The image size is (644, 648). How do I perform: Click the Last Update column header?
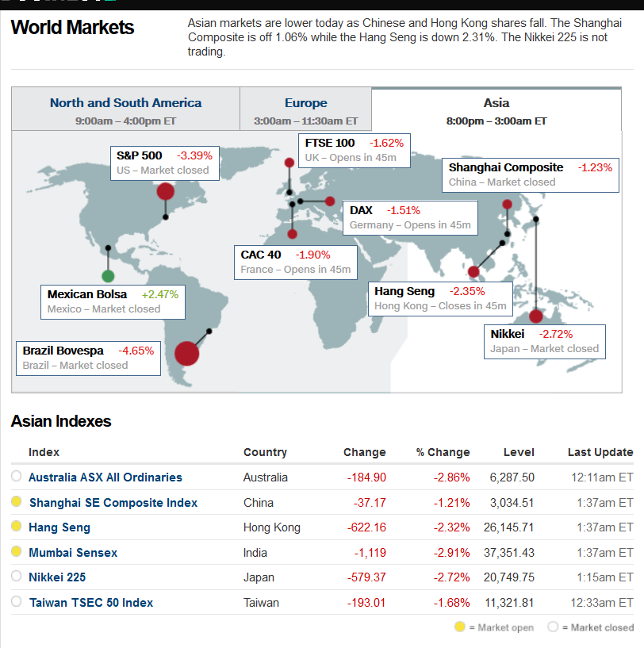pyautogui.click(x=600, y=452)
